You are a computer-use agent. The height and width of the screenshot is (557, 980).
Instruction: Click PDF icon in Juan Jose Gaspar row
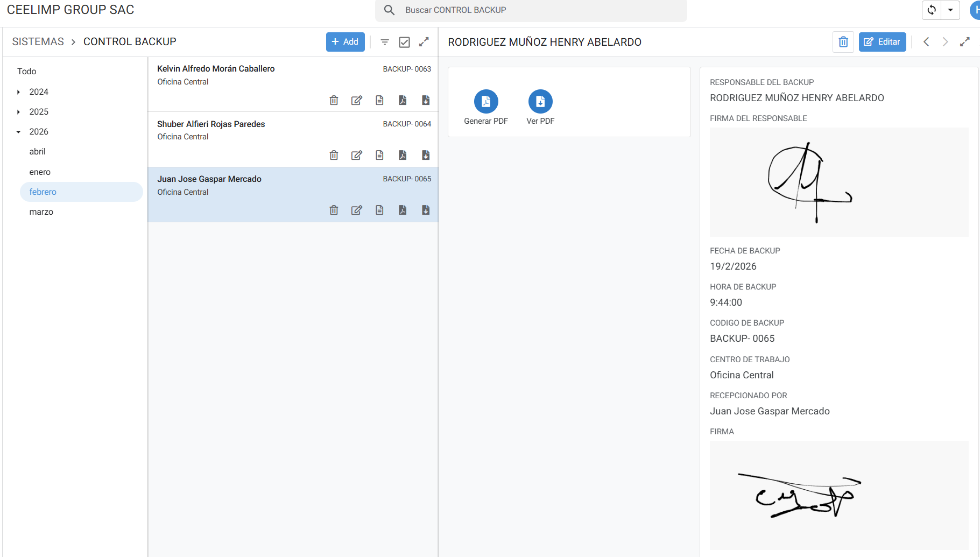pyautogui.click(x=403, y=210)
